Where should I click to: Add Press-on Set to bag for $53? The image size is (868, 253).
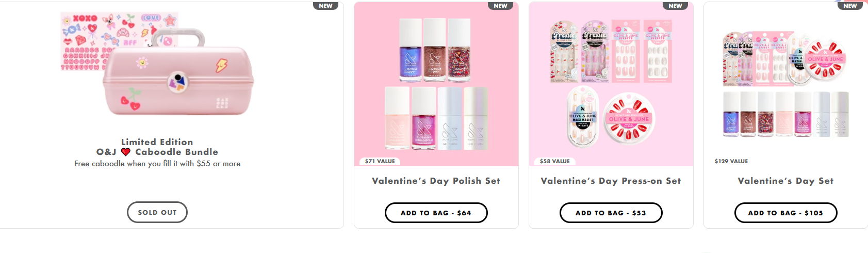[x=611, y=213]
